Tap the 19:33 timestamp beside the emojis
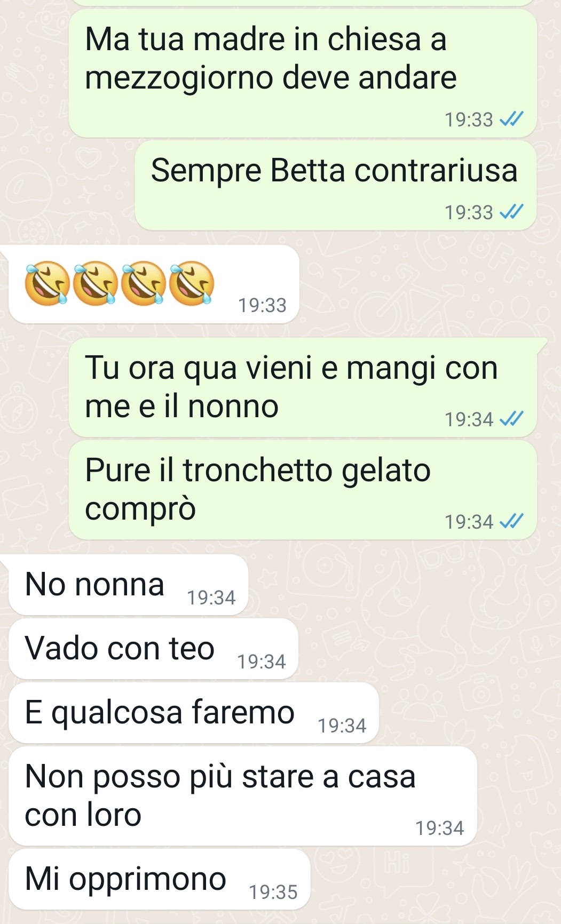 pos(262,305)
